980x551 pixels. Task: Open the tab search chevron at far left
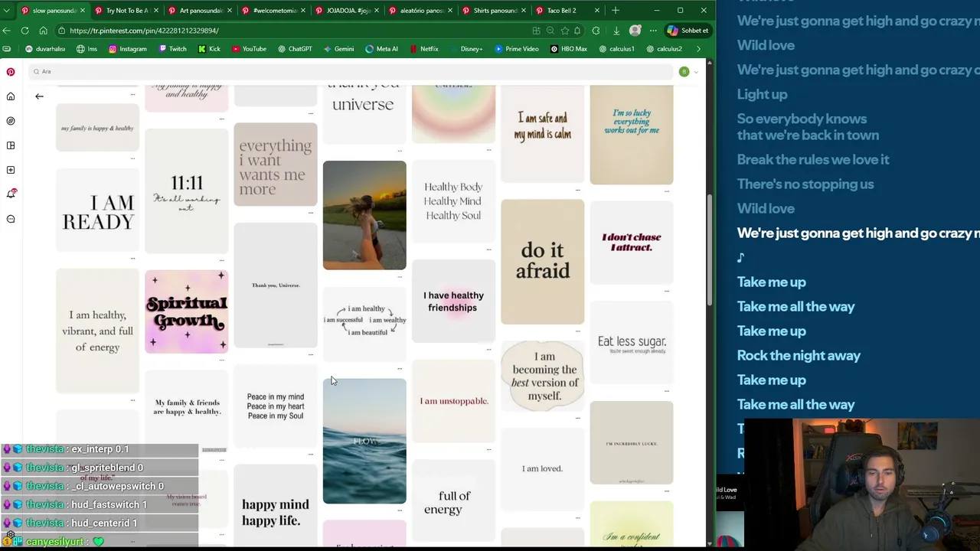click(7, 11)
